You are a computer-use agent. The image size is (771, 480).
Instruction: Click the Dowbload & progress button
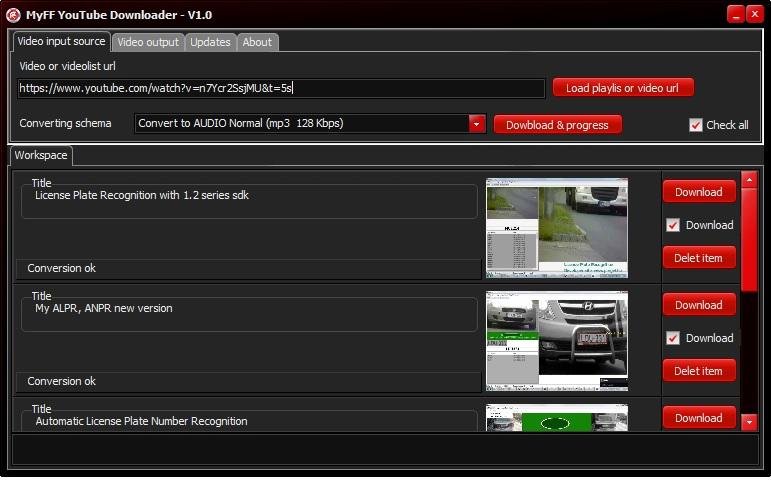(x=558, y=125)
